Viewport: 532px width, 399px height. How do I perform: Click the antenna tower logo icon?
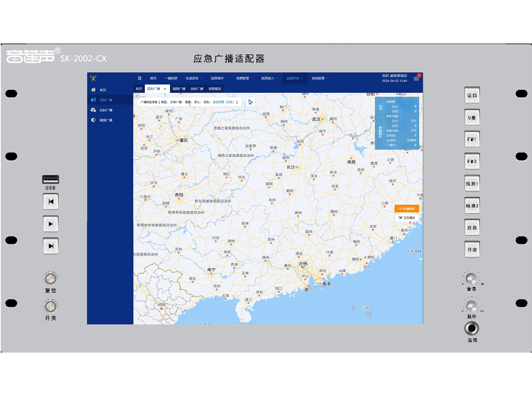[93, 78]
